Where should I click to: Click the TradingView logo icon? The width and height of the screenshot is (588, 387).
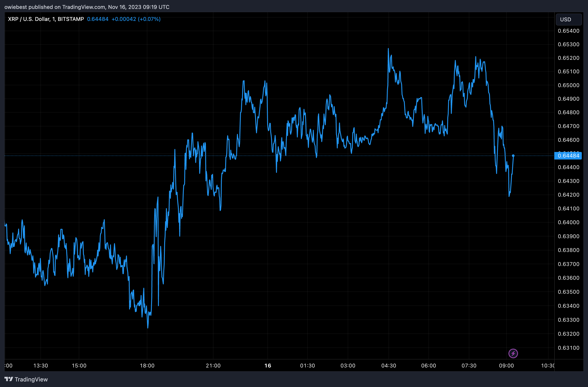point(9,379)
